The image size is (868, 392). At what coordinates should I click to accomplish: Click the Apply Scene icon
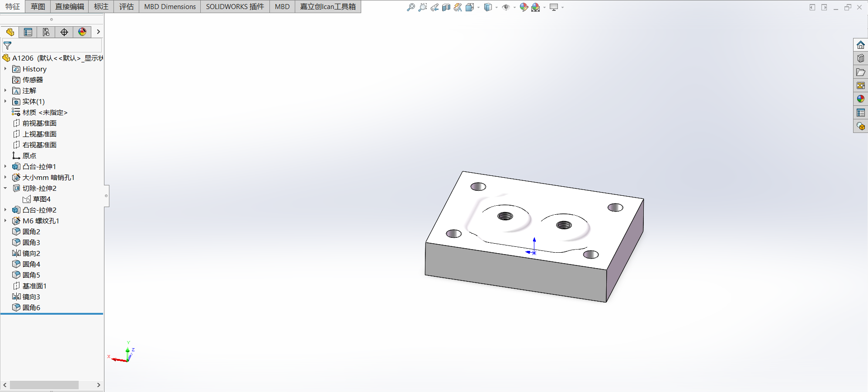(x=536, y=7)
